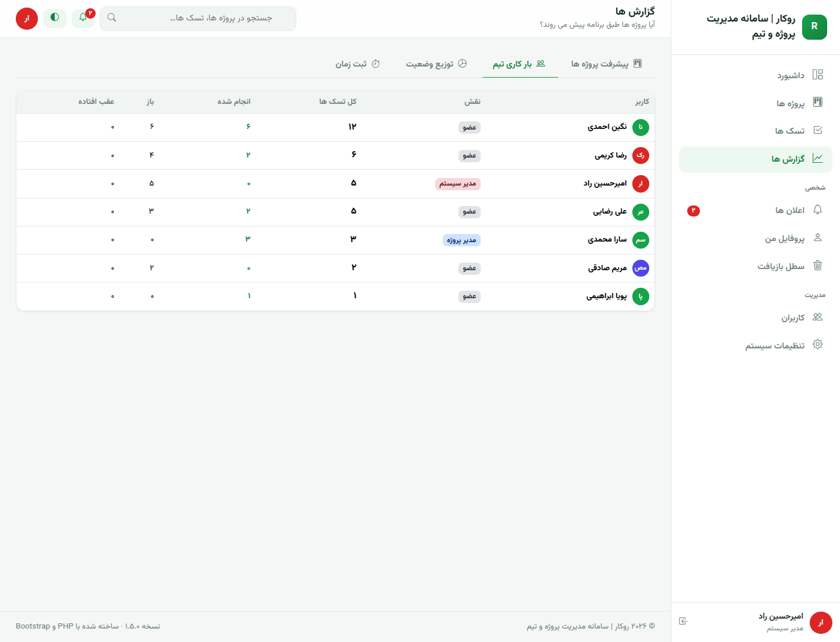Image resolution: width=840 pixels, height=642 pixels.
Task: Toggle dark/light theme button
Action: [55, 18]
